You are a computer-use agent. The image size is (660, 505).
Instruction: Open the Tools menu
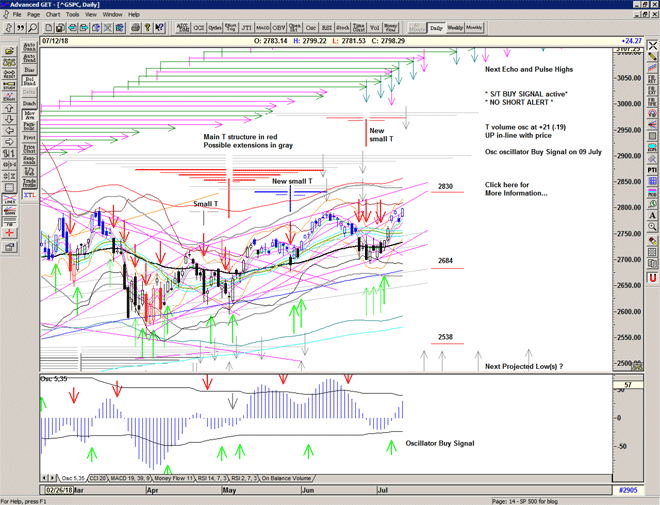click(74, 15)
